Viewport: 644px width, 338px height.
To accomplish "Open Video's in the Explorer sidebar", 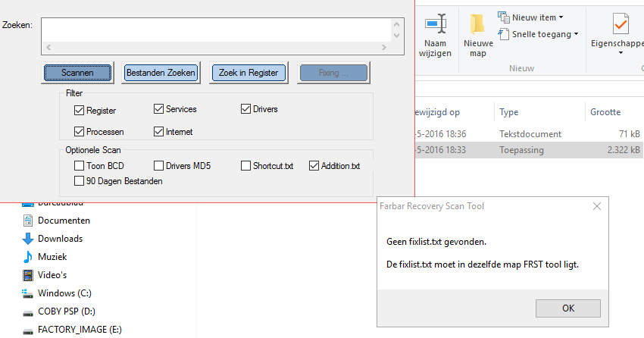I will (52, 275).
